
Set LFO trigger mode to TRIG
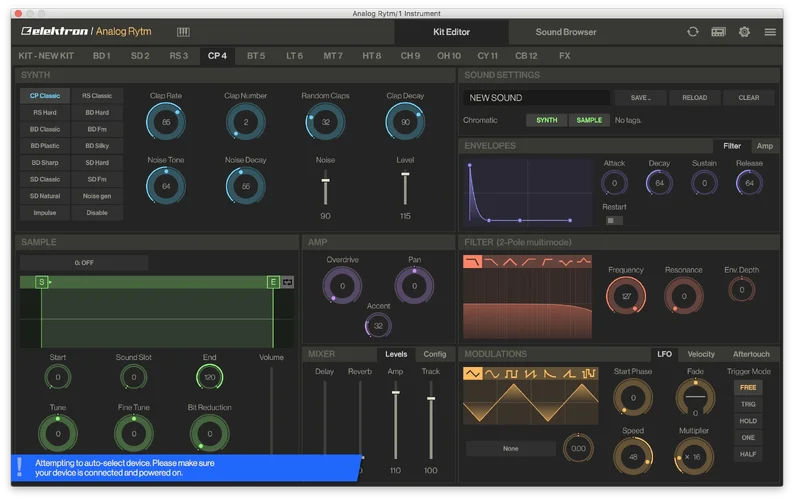click(x=748, y=404)
